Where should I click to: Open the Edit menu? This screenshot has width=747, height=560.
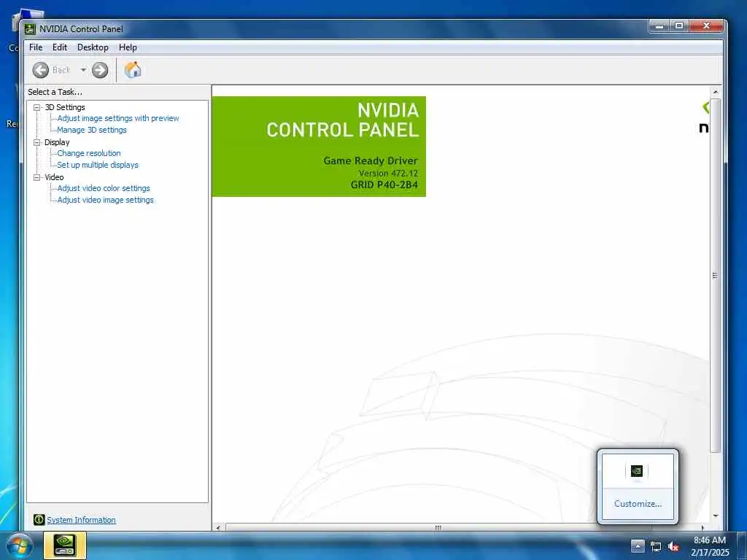(x=60, y=47)
